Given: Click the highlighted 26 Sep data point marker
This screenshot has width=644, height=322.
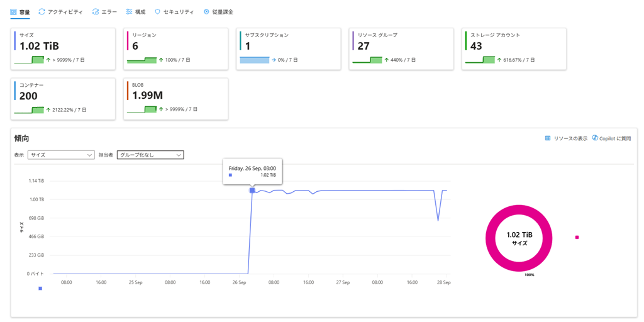Looking at the screenshot, I should coord(252,190).
